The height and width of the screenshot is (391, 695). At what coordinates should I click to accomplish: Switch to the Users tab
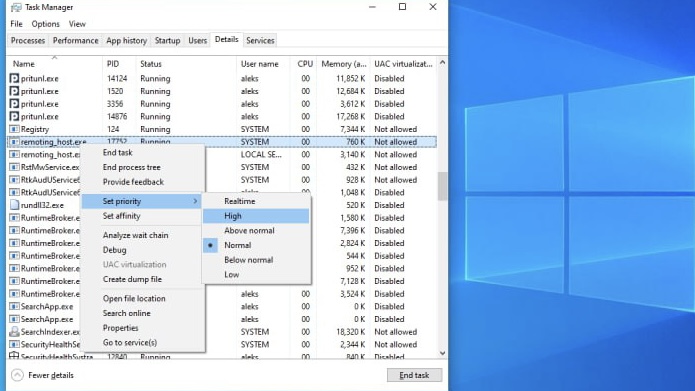pyautogui.click(x=197, y=40)
